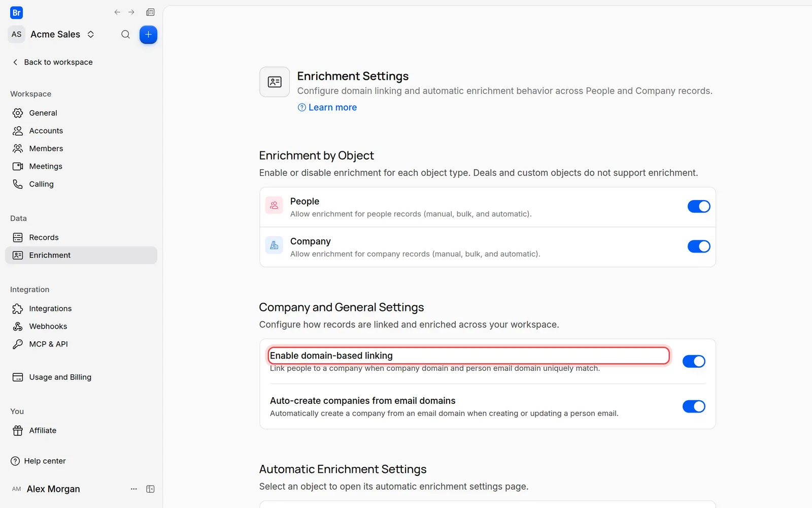Click the General gear icon

(18, 113)
